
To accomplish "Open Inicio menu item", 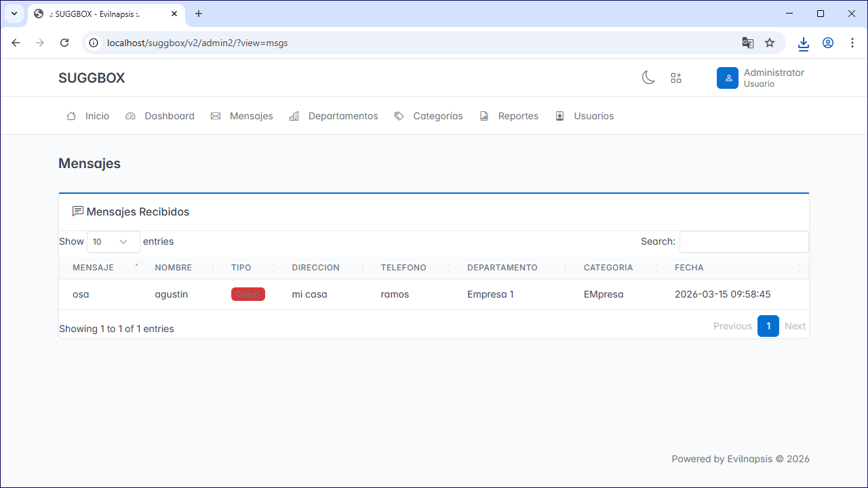I will click(88, 116).
